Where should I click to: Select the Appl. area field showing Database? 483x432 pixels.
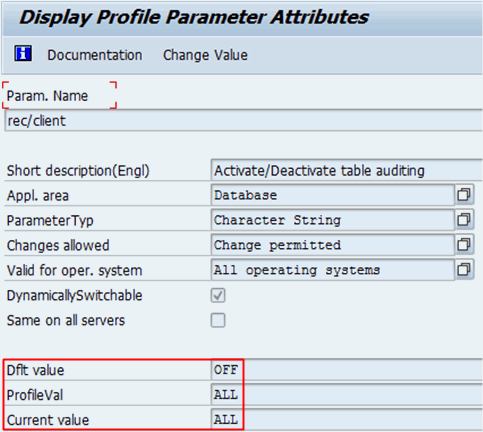333,195
